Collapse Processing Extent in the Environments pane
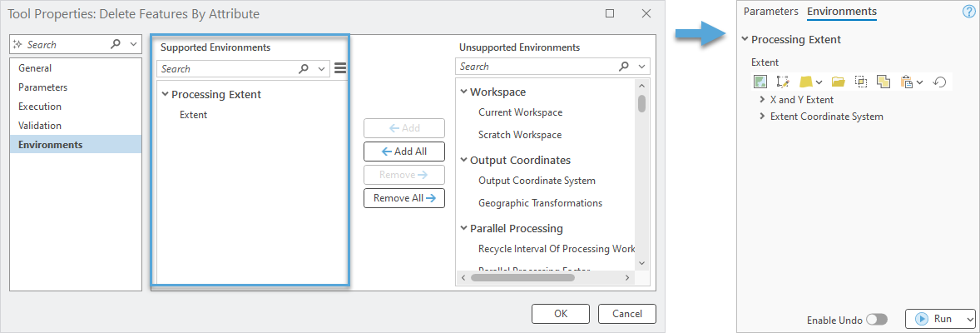Screen dimensions: 980x333 click(x=745, y=39)
